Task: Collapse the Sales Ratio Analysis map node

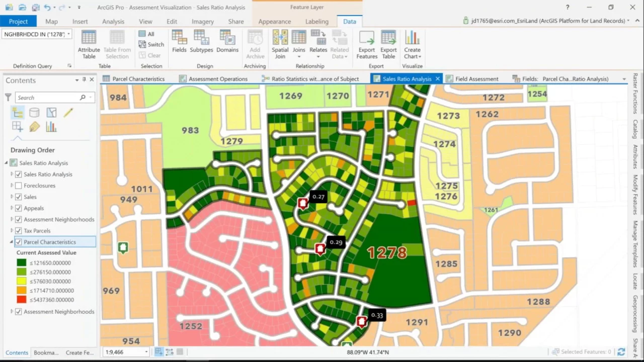Action: [x=7, y=163]
